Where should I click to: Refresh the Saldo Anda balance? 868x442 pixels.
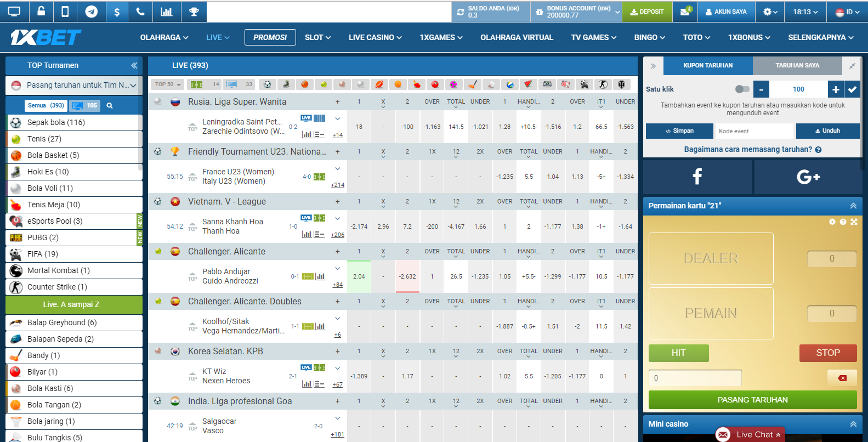point(461,12)
